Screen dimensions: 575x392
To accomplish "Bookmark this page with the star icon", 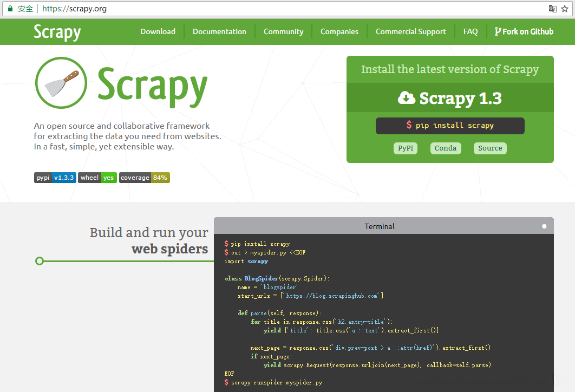I will (x=565, y=9).
